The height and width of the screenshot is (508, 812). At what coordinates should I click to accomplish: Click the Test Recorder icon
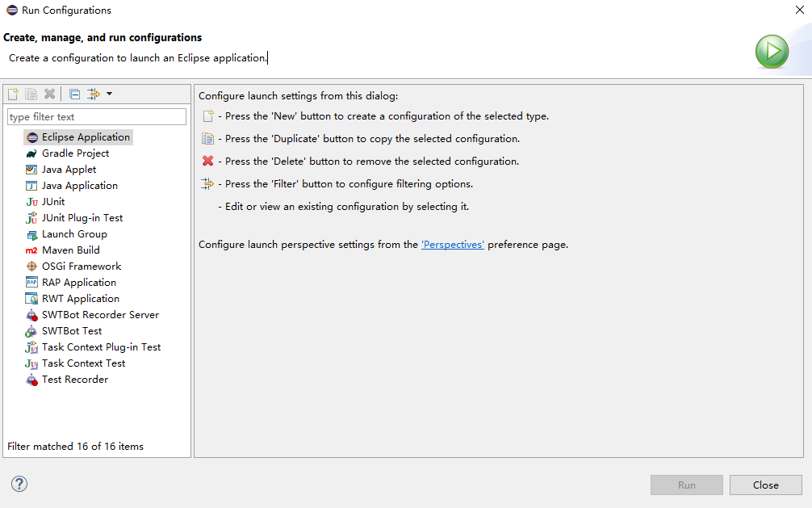pos(31,380)
